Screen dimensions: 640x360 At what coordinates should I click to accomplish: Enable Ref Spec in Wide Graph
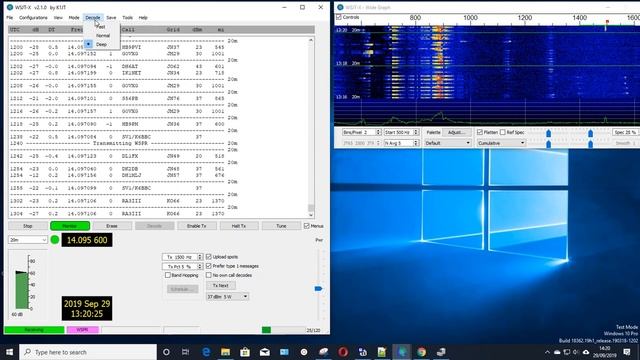click(x=502, y=132)
